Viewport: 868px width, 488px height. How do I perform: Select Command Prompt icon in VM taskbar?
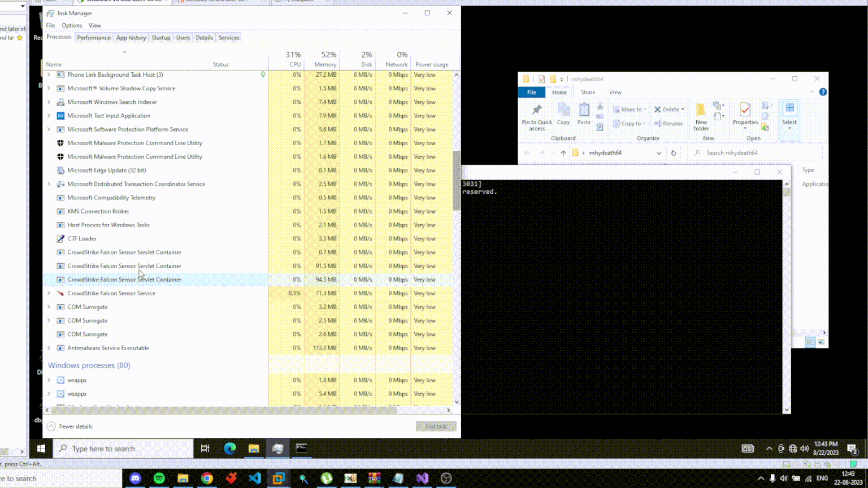click(x=301, y=448)
